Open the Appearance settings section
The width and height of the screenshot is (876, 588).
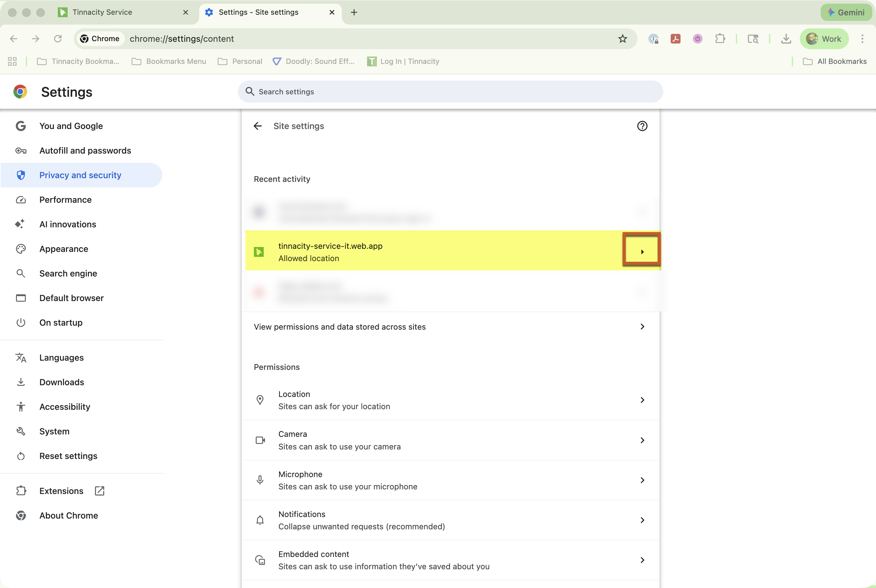pyautogui.click(x=64, y=249)
